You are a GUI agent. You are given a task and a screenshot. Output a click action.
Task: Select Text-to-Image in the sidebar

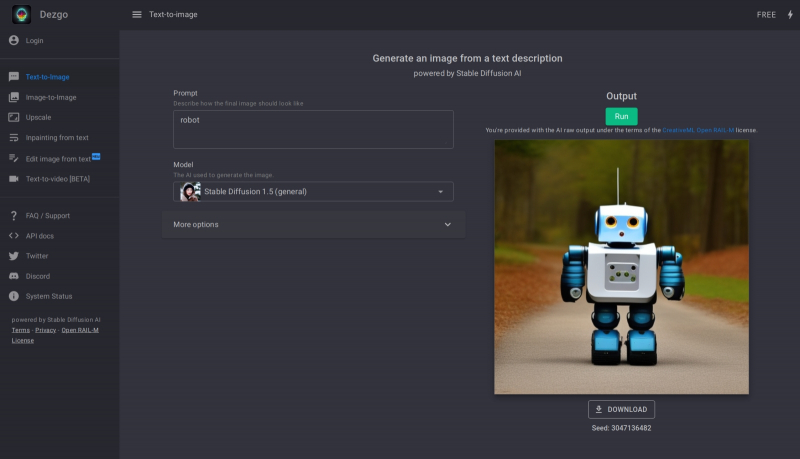[x=47, y=77]
